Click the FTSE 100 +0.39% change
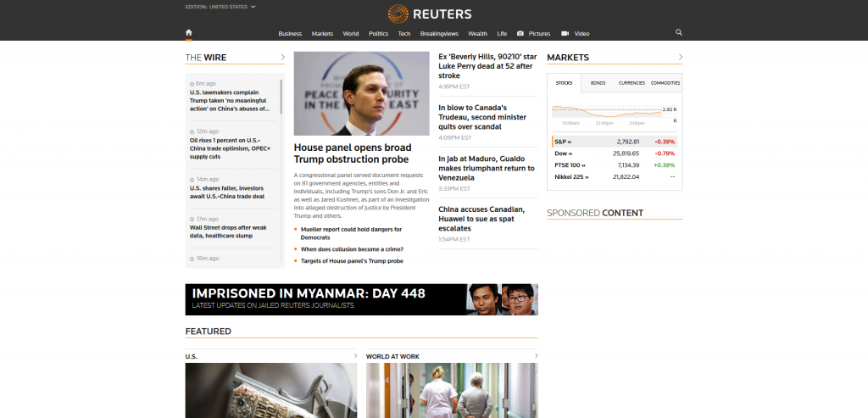 (665, 165)
